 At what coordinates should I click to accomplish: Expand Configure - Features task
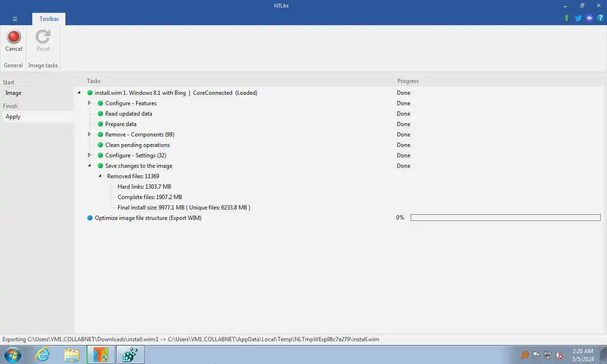(x=90, y=103)
